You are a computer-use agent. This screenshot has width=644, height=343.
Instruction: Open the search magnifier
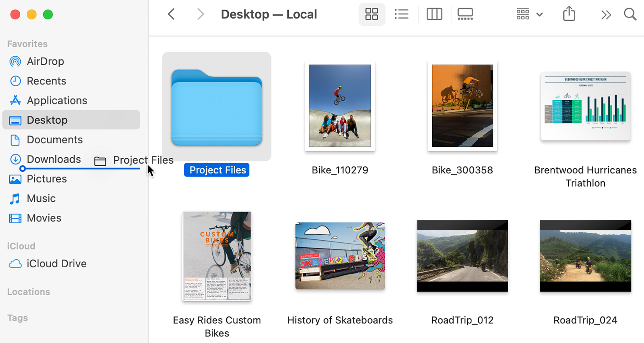(x=630, y=14)
